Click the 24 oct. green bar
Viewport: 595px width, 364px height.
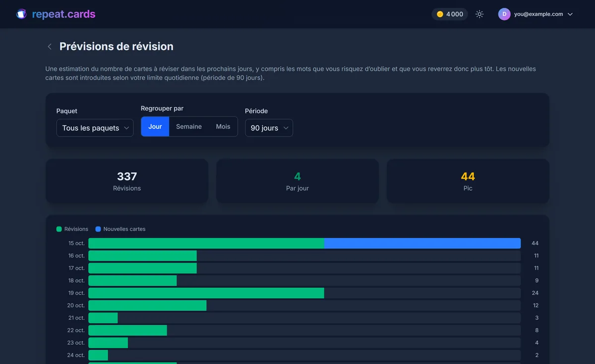98,355
